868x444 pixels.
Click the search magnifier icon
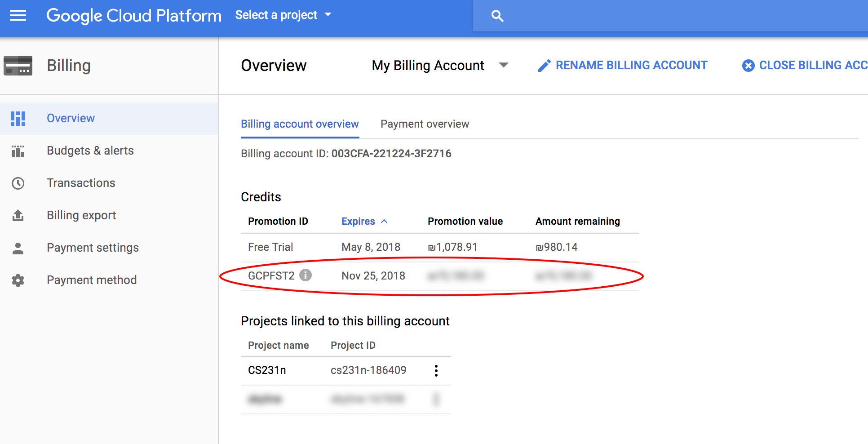coord(497,16)
